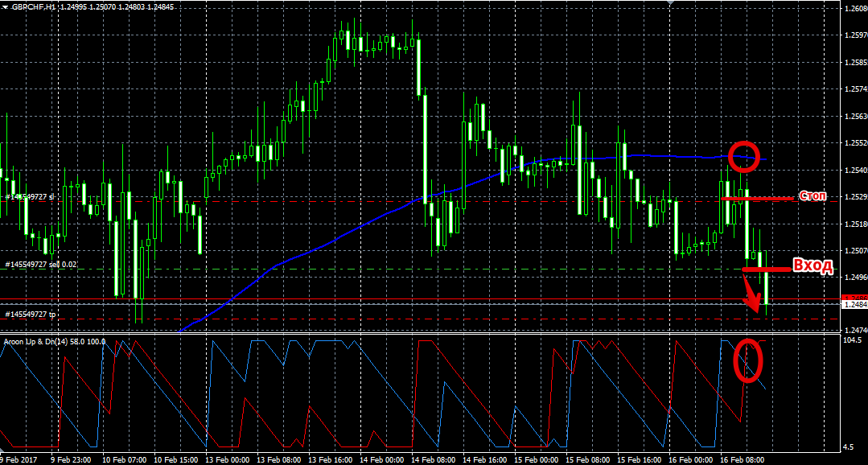Click the red 'Вход' annotation label
The height and width of the screenshot is (465, 868).
click(x=812, y=266)
